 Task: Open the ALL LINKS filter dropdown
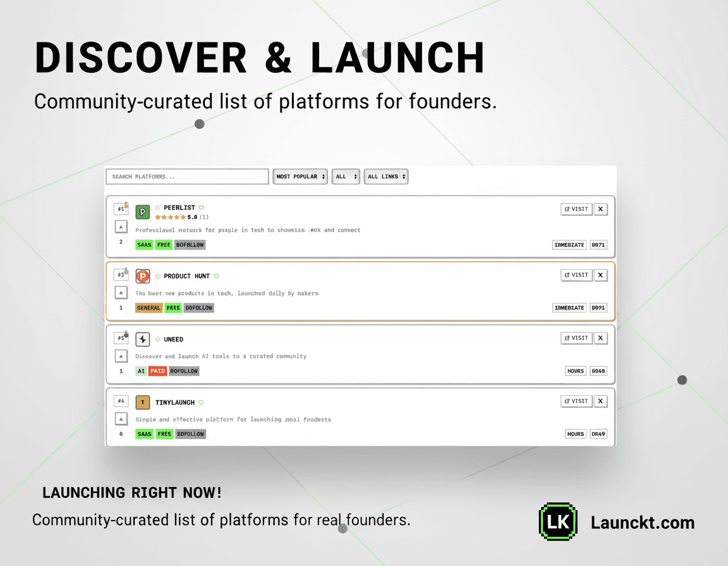pos(386,176)
